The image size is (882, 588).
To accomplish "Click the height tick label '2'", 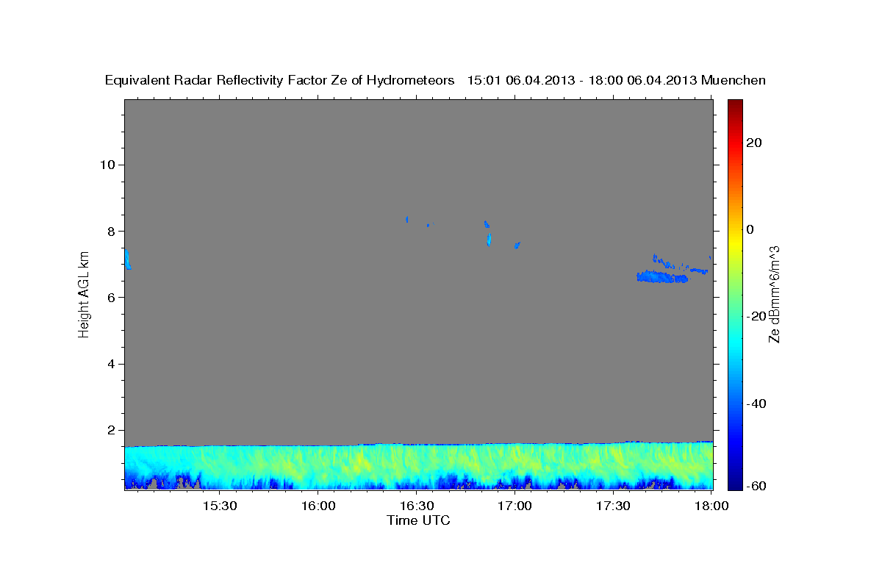I will click(x=111, y=431).
